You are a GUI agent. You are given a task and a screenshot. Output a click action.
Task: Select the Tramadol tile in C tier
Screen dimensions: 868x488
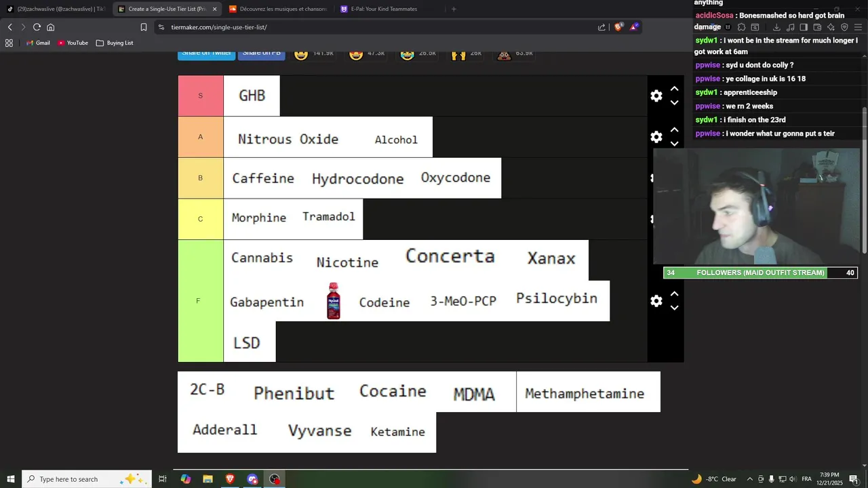pyautogui.click(x=329, y=218)
